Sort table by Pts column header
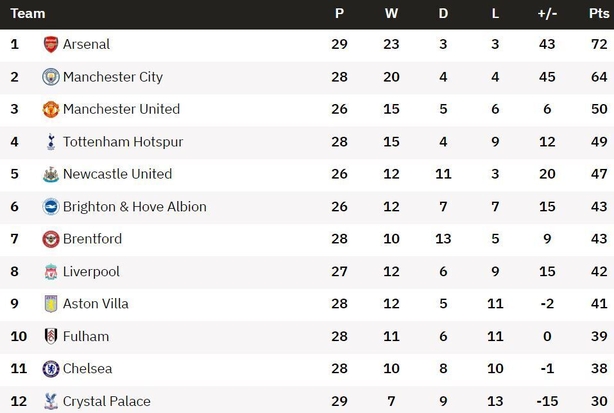Image resolution: width=614 pixels, height=413 pixels. (599, 14)
